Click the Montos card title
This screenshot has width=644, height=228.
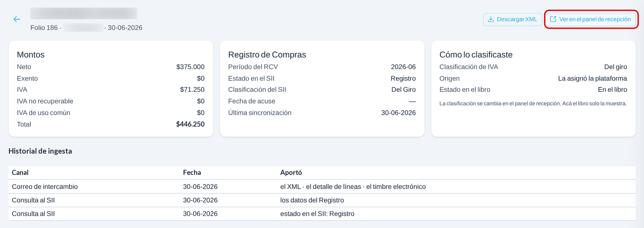click(31, 55)
